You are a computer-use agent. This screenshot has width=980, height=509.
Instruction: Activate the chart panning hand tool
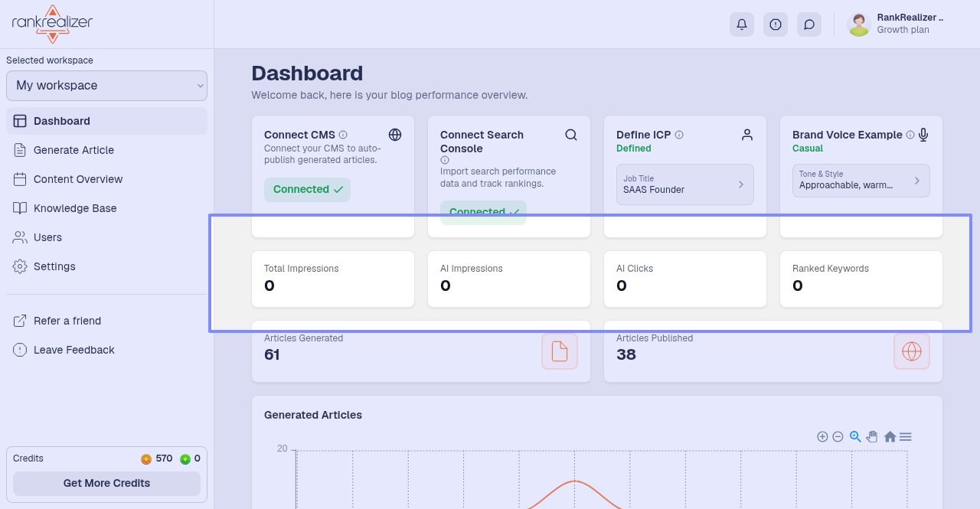tap(872, 436)
